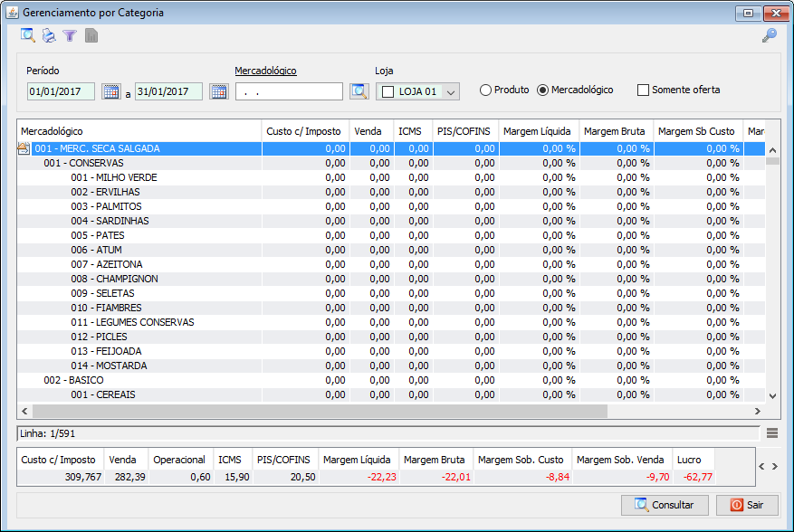Click the Sair button
Image resolution: width=794 pixels, height=532 pixels.
click(x=747, y=505)
